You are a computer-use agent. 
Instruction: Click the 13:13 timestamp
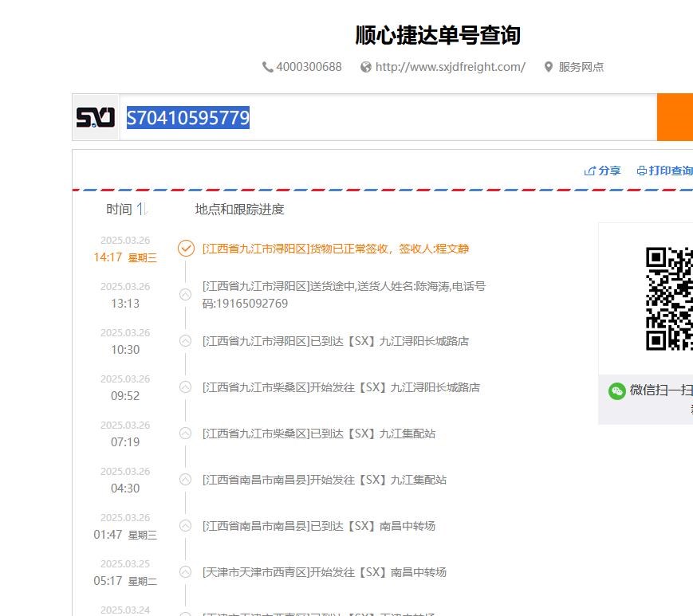pos(125,304)
